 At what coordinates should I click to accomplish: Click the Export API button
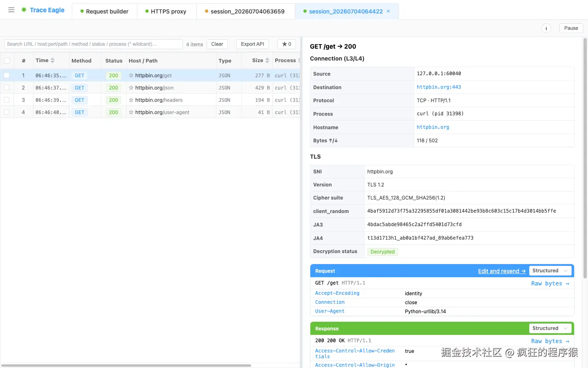point(252,44)
